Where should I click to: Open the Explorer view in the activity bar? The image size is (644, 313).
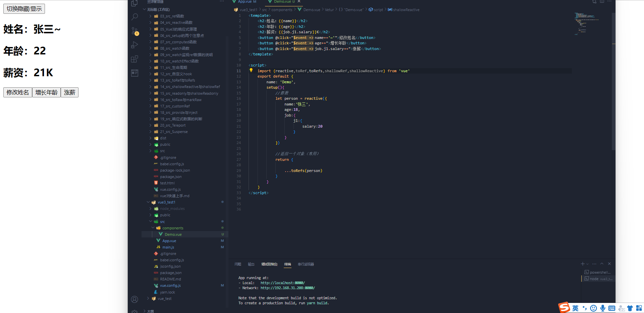click(135, 3)
